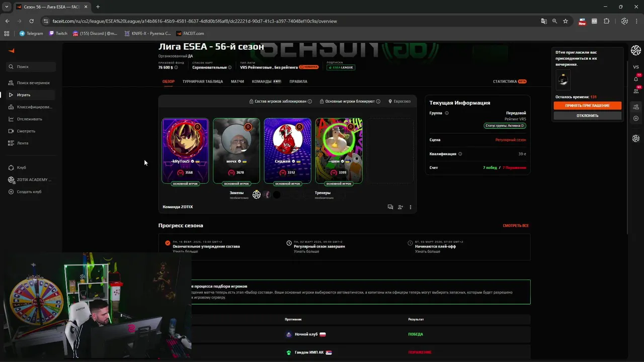The height and width of the screenshot is (362, 644).
Task: Click the browser address bar
Action: [292, 21]
